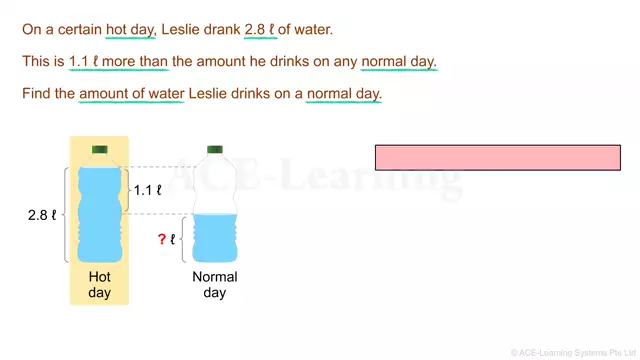
Task: Click the Hot day water bottle
Action: pos(100,204)
